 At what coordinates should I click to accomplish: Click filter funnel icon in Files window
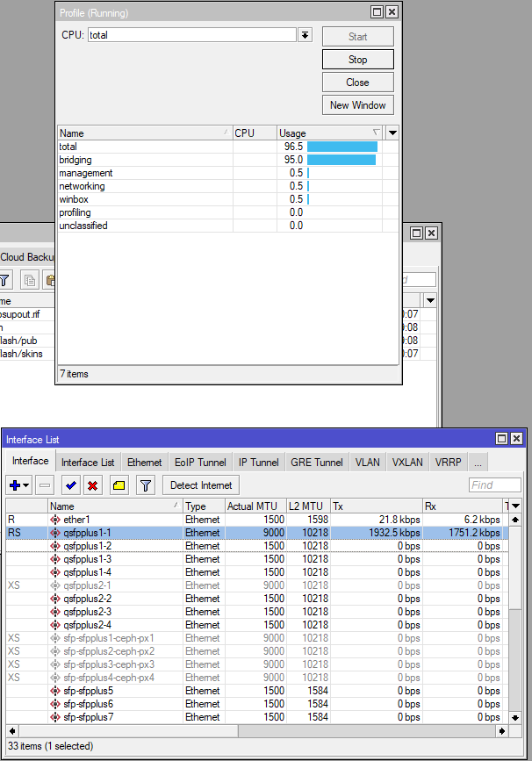click(4, 280)
